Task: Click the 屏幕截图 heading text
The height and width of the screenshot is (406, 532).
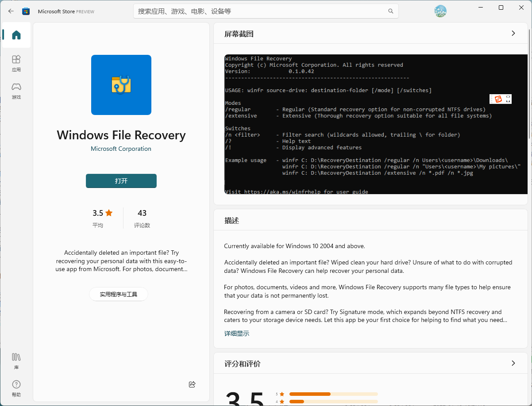Action: click(x=239, y=34)
